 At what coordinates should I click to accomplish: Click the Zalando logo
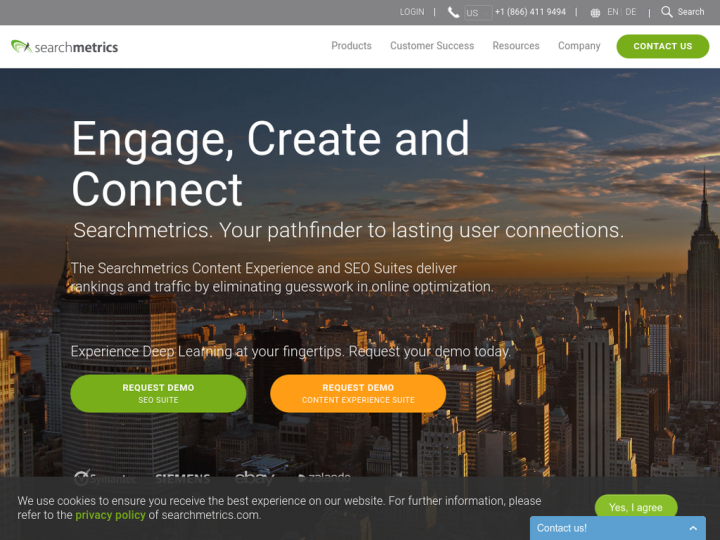324,478
